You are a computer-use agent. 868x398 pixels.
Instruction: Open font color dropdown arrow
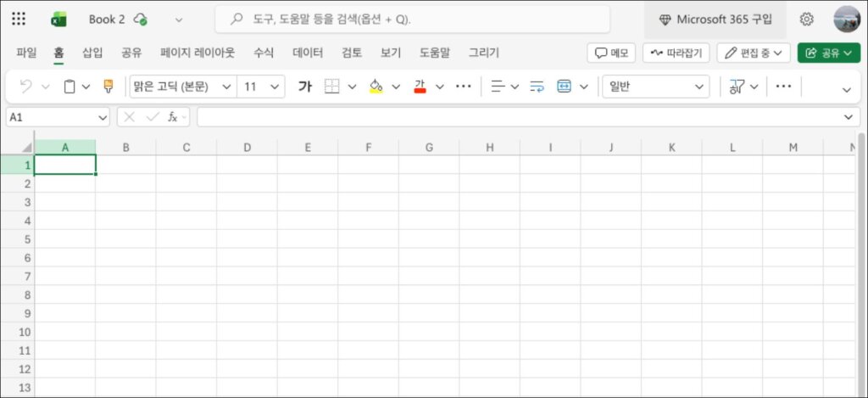(440, 87)
